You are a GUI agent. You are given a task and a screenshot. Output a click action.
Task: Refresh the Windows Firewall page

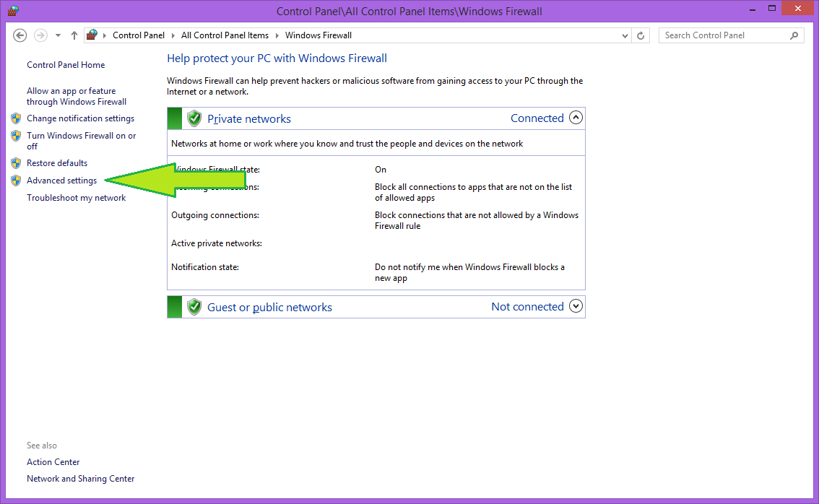pyautogui.click(x=641, y=35)
